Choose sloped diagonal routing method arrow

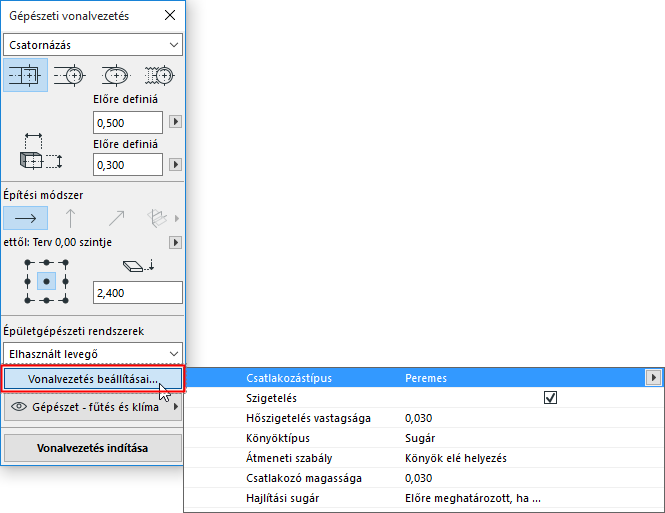coord(116,218)
